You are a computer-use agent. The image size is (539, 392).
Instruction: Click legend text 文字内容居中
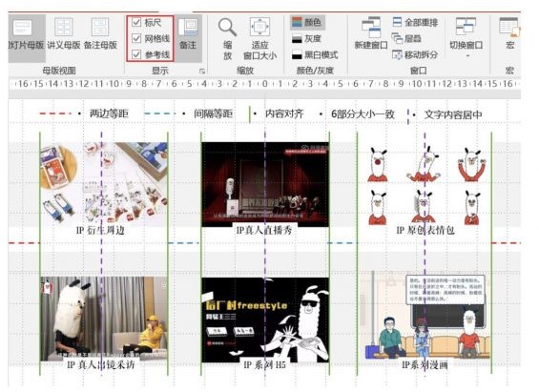click(453, 114)
